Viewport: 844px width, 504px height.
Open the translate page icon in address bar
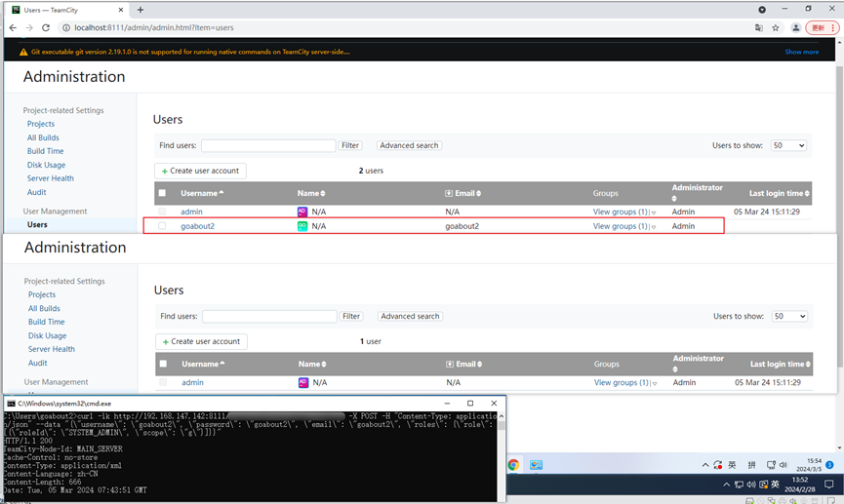[759, 28]
